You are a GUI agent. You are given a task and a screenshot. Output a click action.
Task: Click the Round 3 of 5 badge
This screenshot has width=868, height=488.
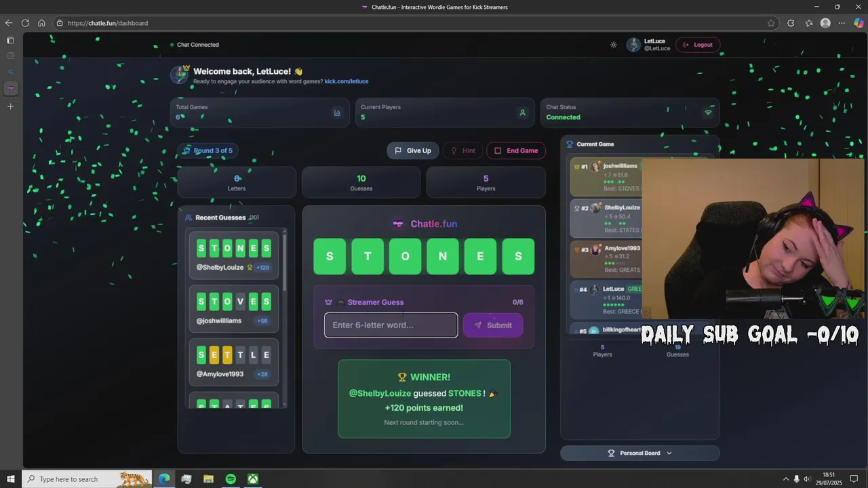pos(208,150)
